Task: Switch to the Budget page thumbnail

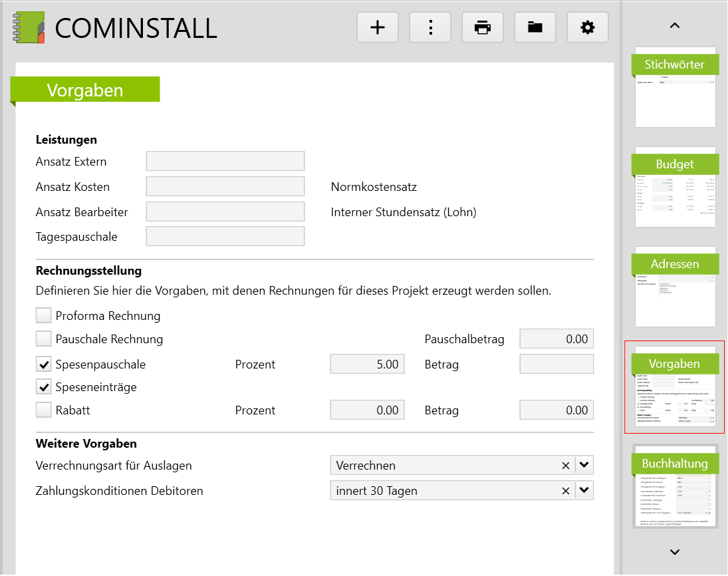Action: 675,188
